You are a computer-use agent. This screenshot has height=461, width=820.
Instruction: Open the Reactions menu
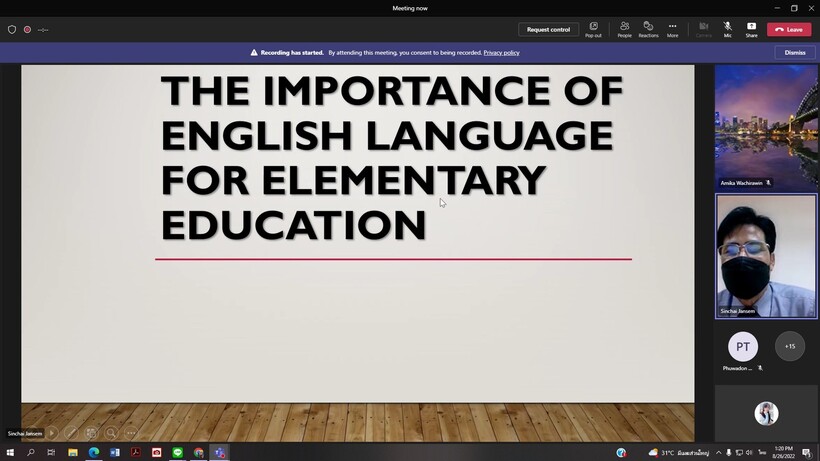[648, 29]
